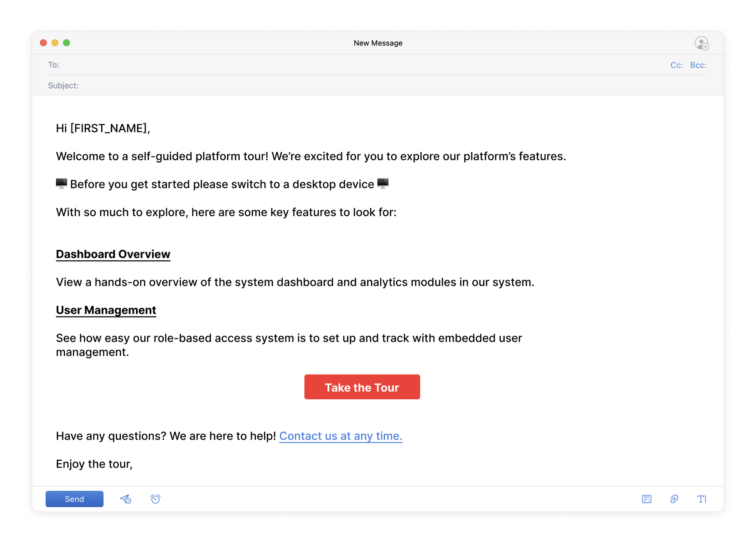Close the New Message window

click(43, 43)
